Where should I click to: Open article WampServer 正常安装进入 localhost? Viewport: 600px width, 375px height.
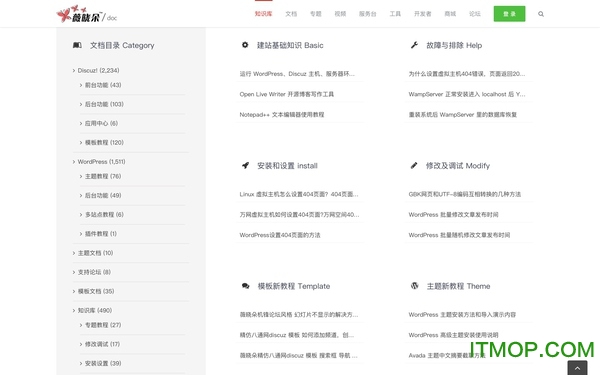click(467, 94)
